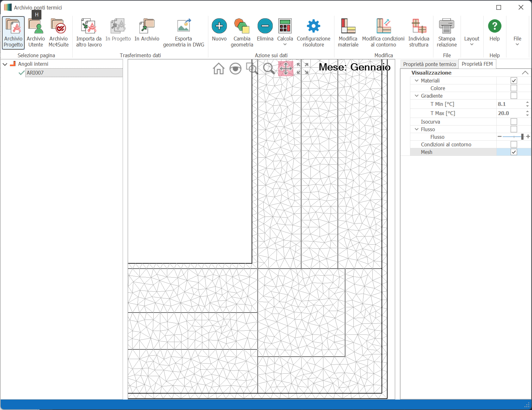Decrease T Max value with down arrow
Image resolution: width=532 pixels, height=410 pixels.
527,115
